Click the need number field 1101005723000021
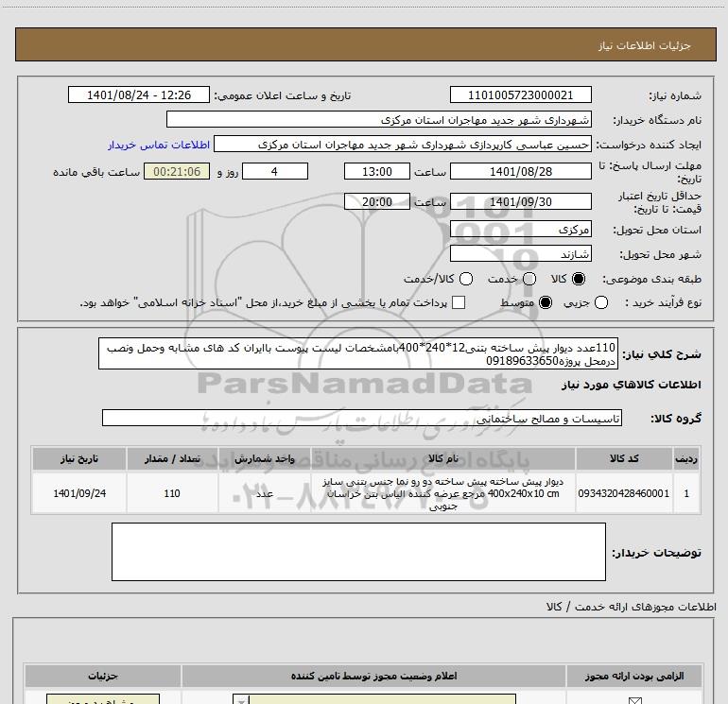 point(520,94)
